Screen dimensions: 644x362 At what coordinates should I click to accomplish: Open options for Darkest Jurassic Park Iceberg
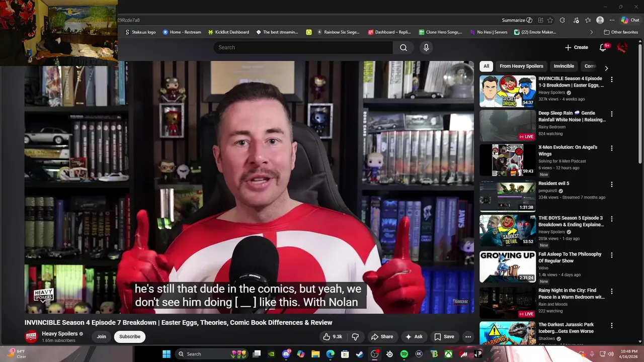pyautogui.click(x=612, y=326)
